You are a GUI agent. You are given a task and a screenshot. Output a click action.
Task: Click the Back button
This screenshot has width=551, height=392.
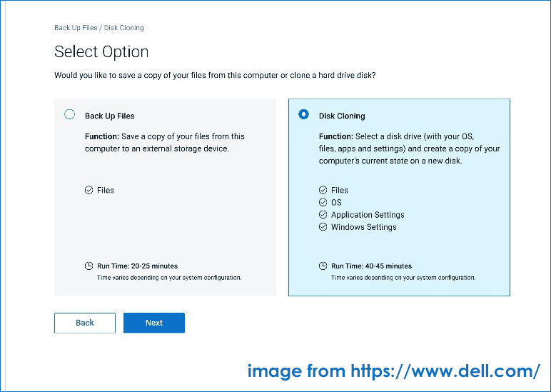(85, 323)
